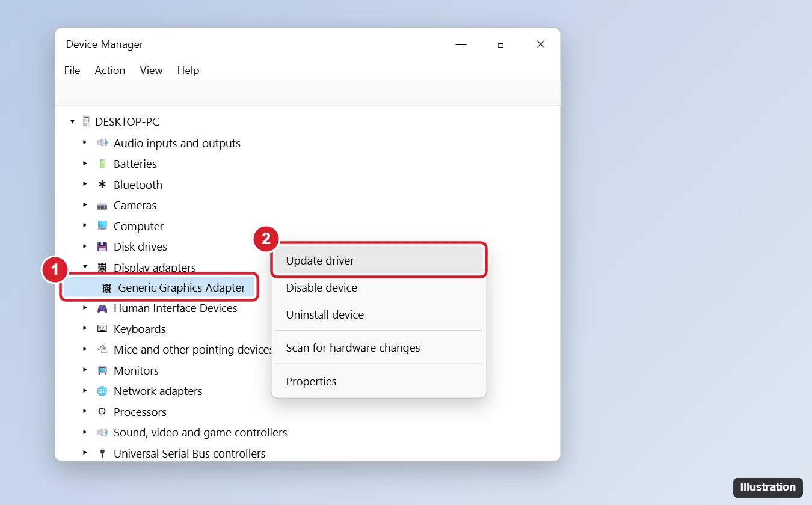Image resolution: width=812 pixels, height=505 pixels.
Task: Click the Generic Graphics Adapter device icon
Action: click(106, 288)
